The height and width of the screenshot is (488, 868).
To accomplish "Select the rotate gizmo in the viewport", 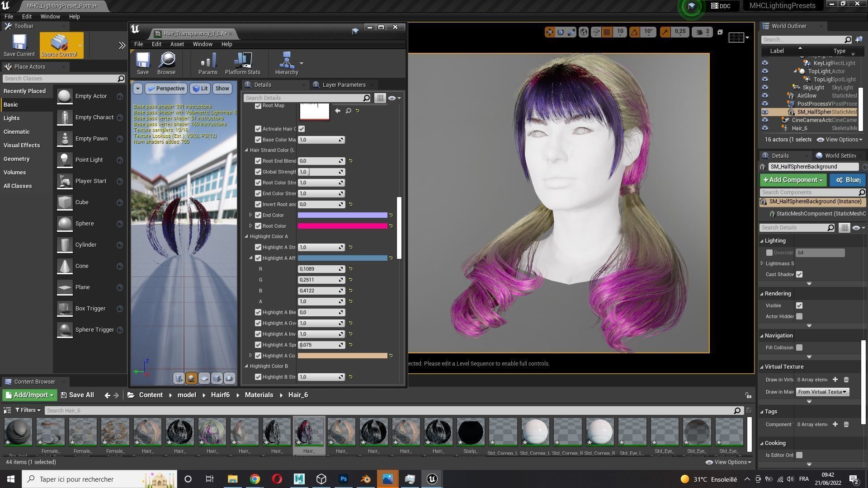I will [x=561, y=32].
